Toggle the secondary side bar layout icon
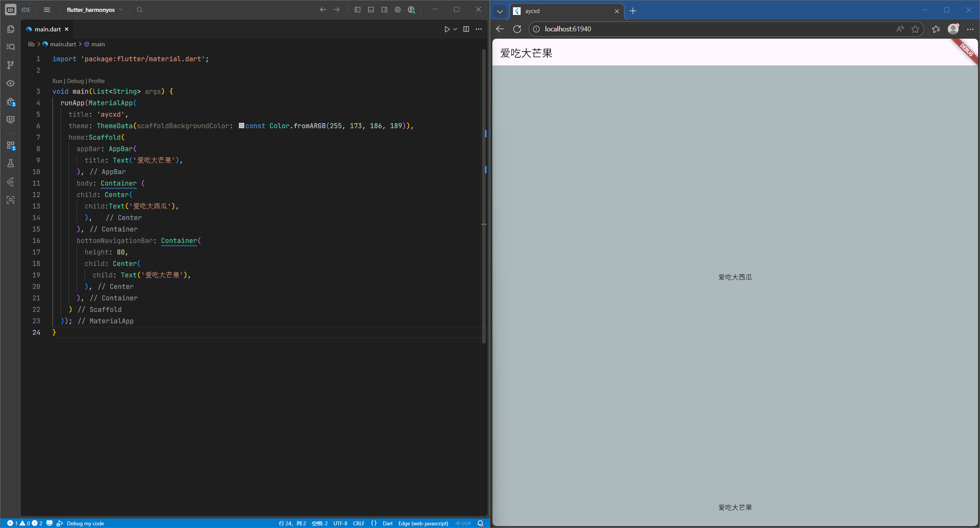Image resolution: width=980 pixels, height=528 pixels. [x=384, y=10]
